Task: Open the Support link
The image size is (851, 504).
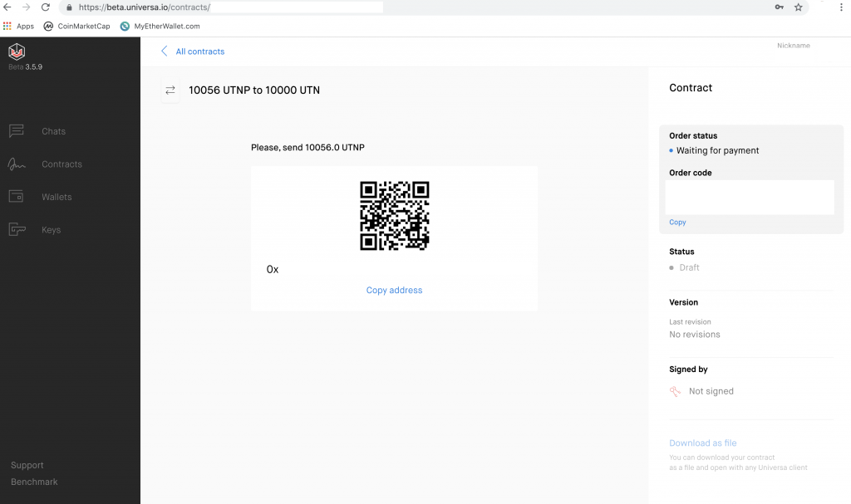Action: (27, 466)
